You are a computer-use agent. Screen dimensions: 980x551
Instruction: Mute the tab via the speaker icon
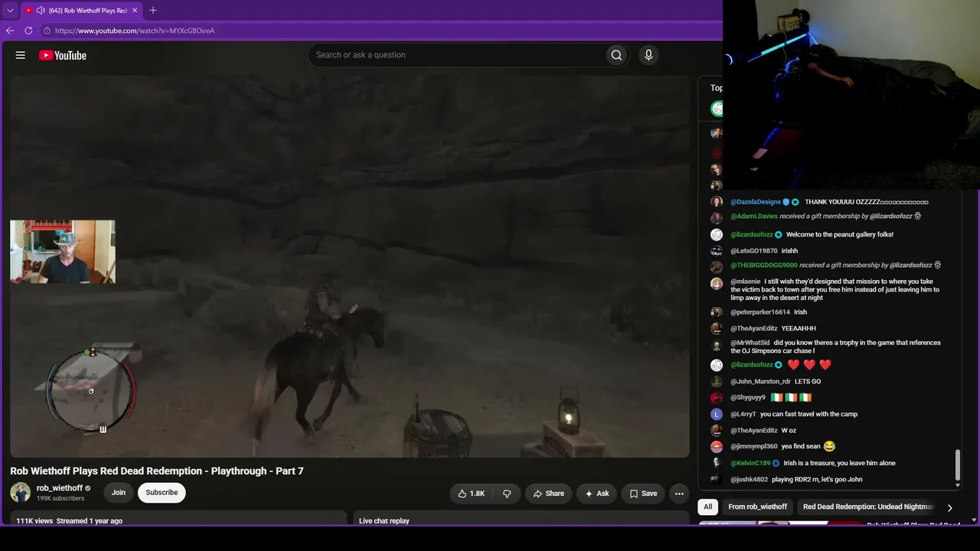(x=40, y=11)
